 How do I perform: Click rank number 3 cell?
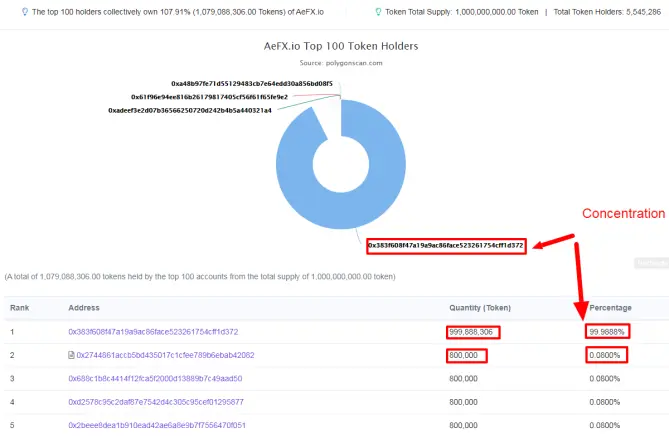[x=12, y=379]
